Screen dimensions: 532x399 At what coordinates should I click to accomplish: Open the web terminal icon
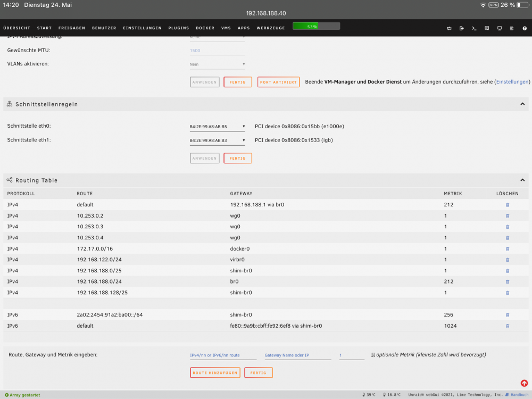pos(474,29)
